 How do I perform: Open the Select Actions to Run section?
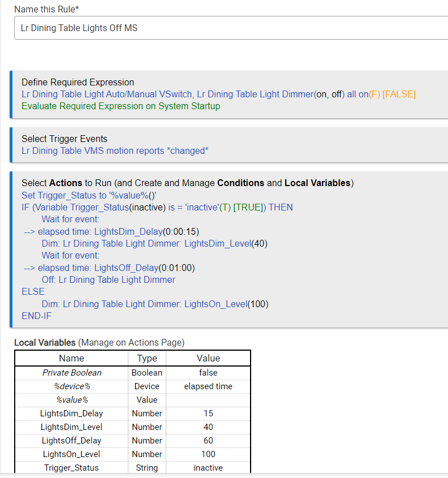pos(187,183)
